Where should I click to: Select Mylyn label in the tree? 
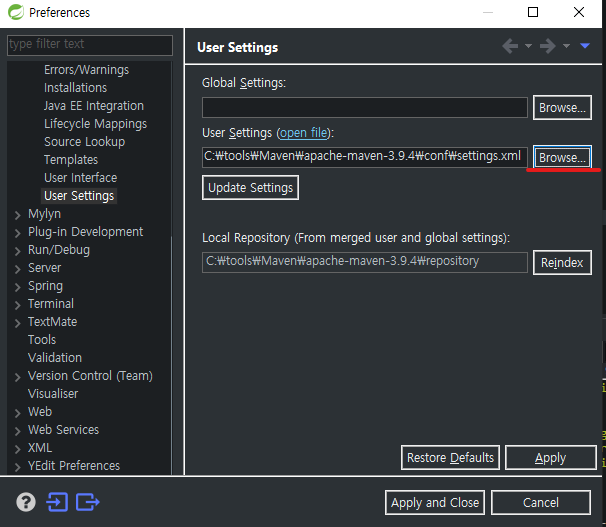44,214
